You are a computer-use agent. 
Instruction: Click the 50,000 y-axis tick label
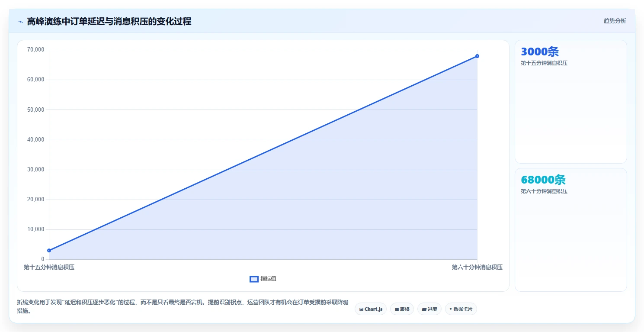(x=36, y=110)
